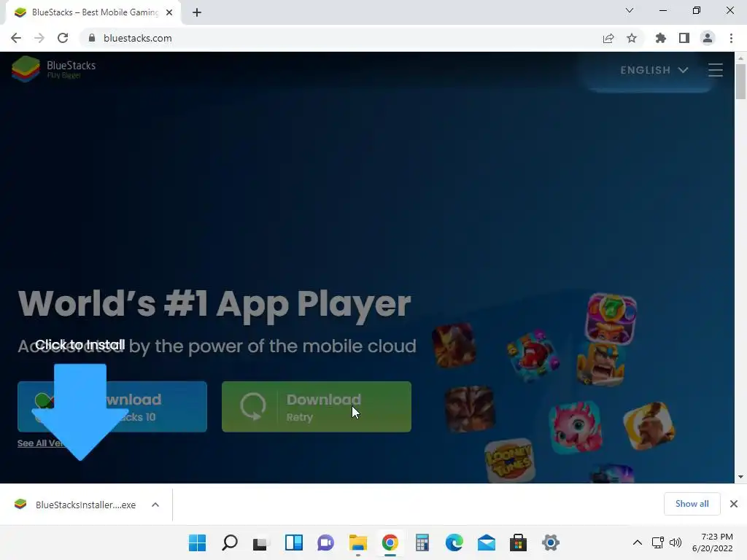Viewport: 747px width, 560px height.
Task: Click the pink dragon game icon
Action: [x=575, y=427]
